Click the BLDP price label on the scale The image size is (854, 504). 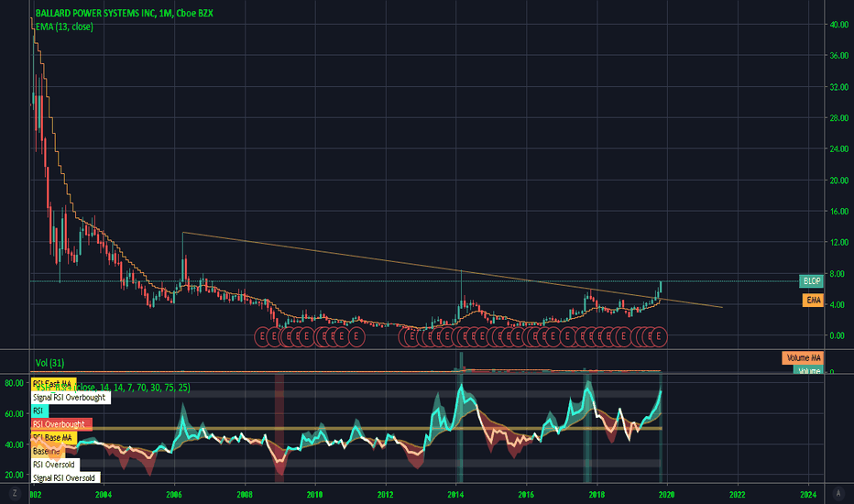[x=812, y=281]
